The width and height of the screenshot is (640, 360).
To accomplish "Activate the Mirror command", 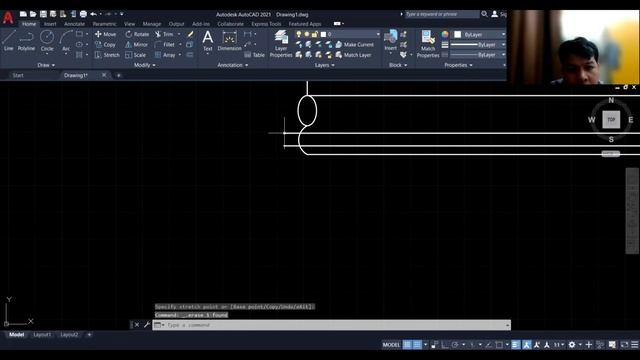I will [x=136, y=44].
